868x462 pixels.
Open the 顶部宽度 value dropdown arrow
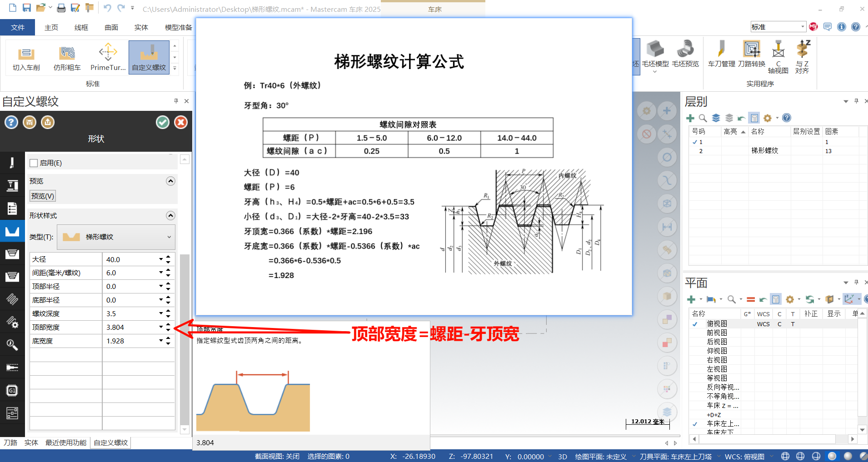[x=161, y=327]
